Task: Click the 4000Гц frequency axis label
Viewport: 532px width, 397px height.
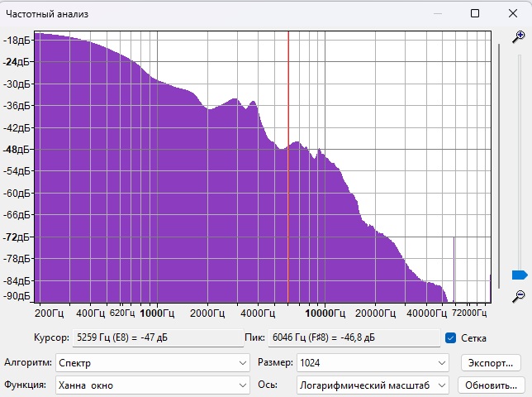Action: (258, 313)
